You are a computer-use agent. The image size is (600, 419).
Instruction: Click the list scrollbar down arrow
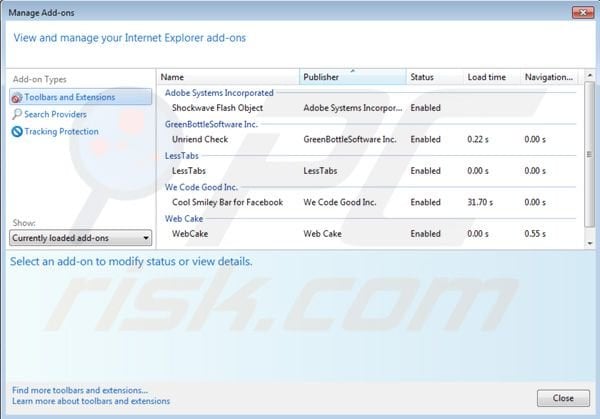pos(590,243)
